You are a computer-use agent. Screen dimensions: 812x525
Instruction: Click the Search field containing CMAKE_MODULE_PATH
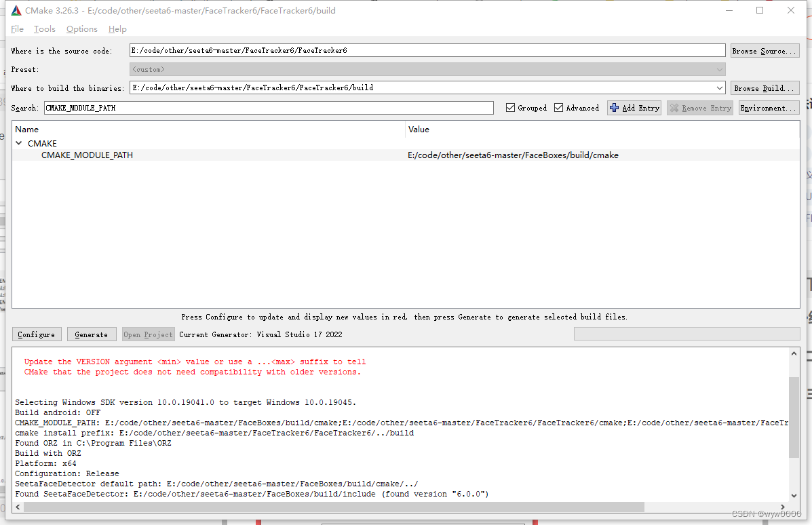[269, 108]
